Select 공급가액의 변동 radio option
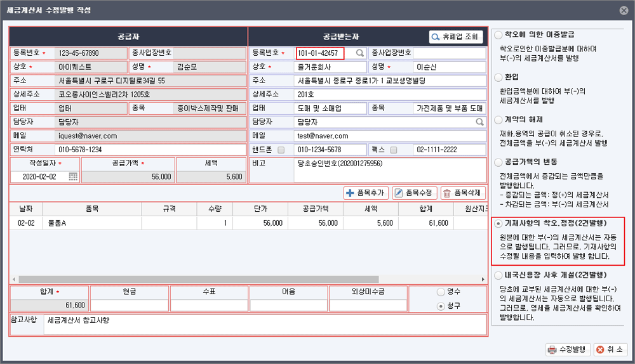 [x=498, y=162]
